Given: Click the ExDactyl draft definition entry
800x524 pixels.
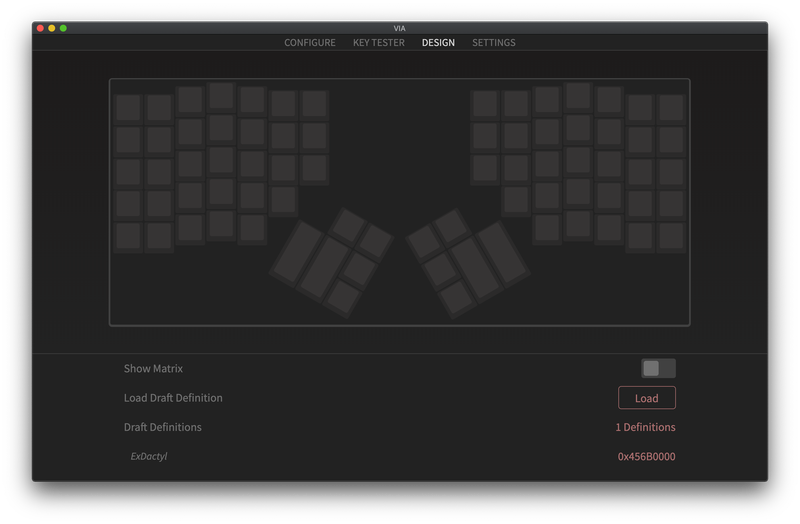Looking at the screenshot, I should pyautogui.click(x=148, y=456).
